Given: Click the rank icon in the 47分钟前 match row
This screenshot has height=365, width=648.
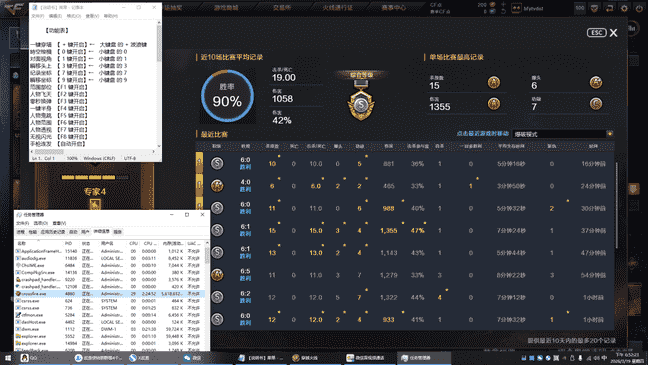Looking at the screenshot, I should coord(217,252).
